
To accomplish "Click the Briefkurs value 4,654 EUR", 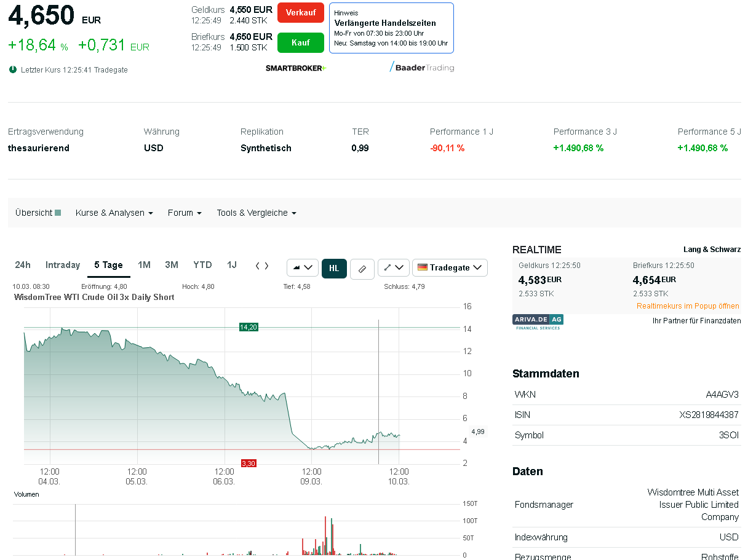I will coord(654,280).
